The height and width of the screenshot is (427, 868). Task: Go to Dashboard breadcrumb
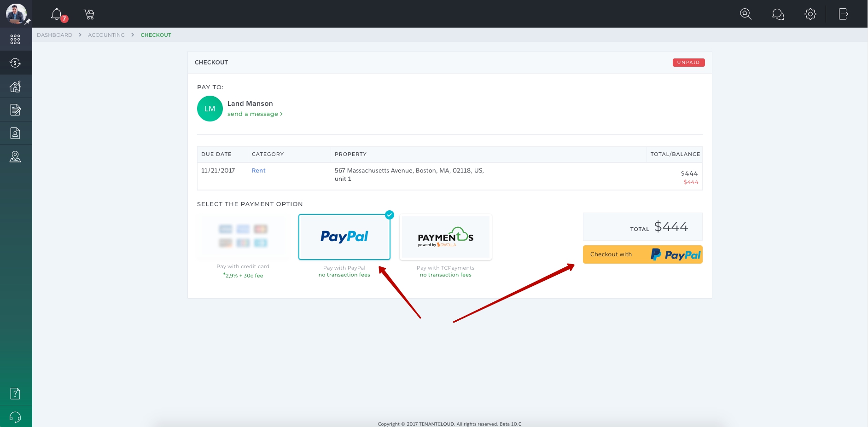(x=54, y=35)
